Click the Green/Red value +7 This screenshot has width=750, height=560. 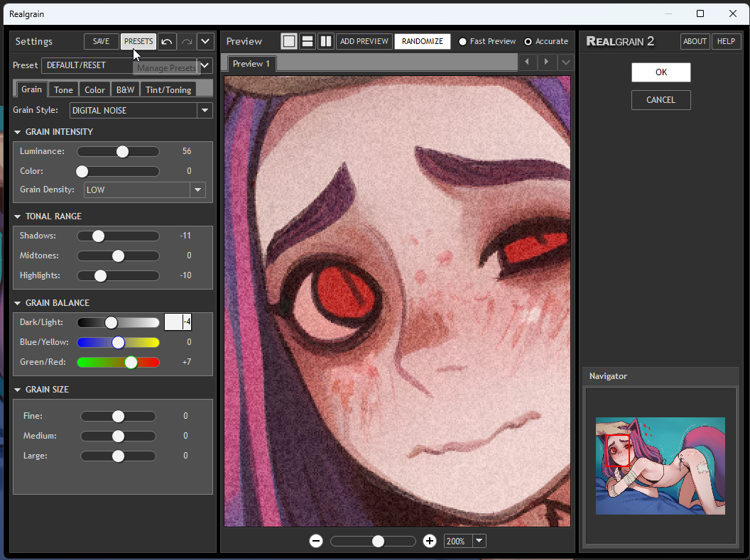187,362
